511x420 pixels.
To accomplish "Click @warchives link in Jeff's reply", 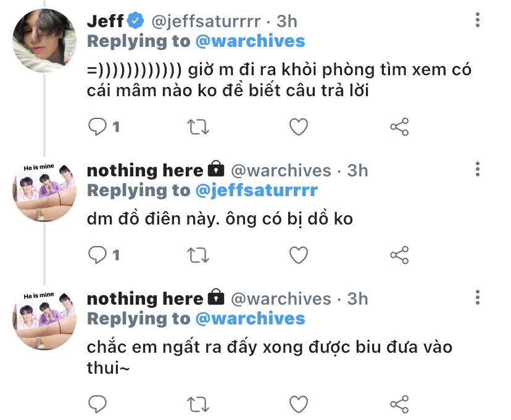I will [x=250, y=41].
